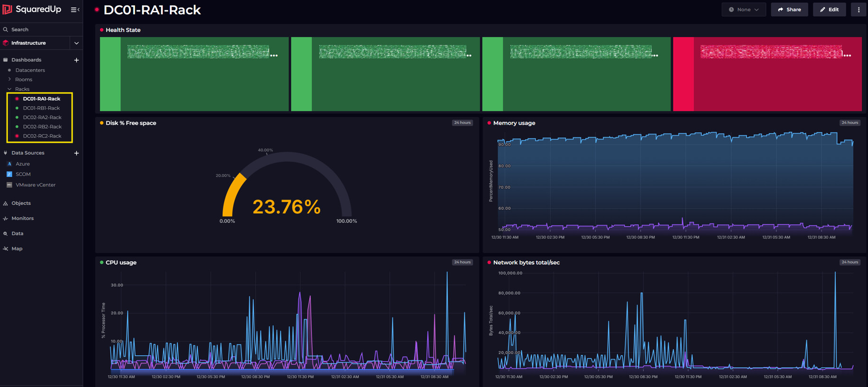Viewport: 868px width, 387px height.
Task: Open the vertical three-dot options menu
Action: 859,9
